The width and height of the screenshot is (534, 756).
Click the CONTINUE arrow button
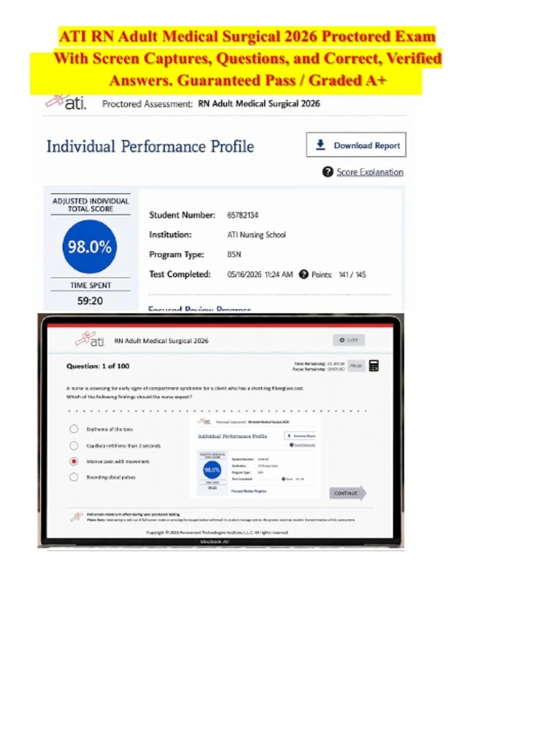click(348, 493)
